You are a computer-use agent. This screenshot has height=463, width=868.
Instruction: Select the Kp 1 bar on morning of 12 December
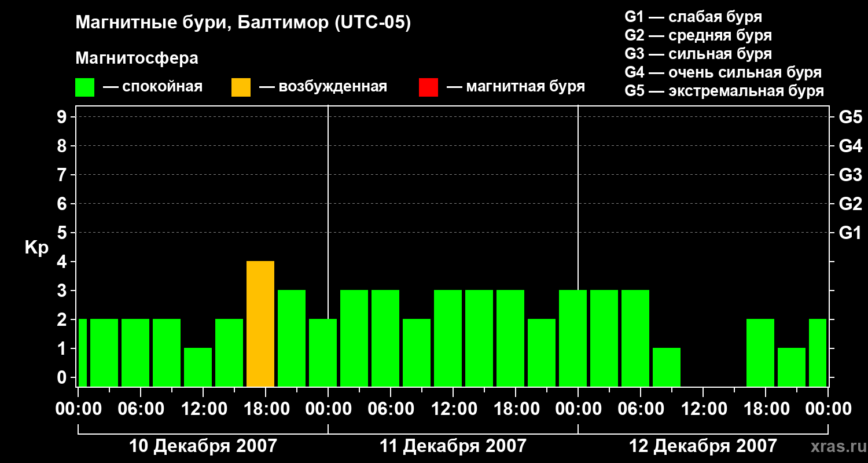click(x=667, y=368)
